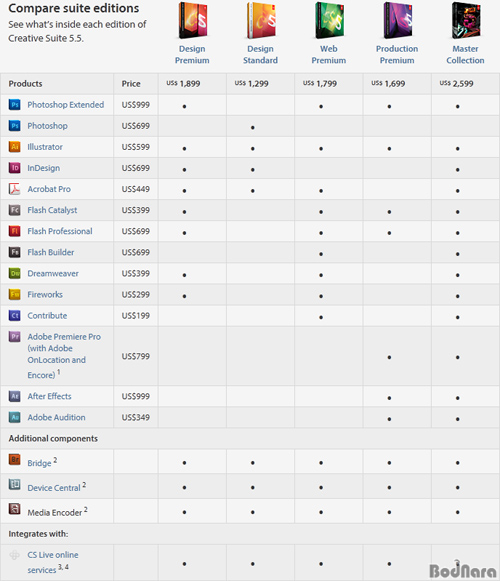Click the Adobe Premiere Pro Pr icon

(x=14, y=336)
